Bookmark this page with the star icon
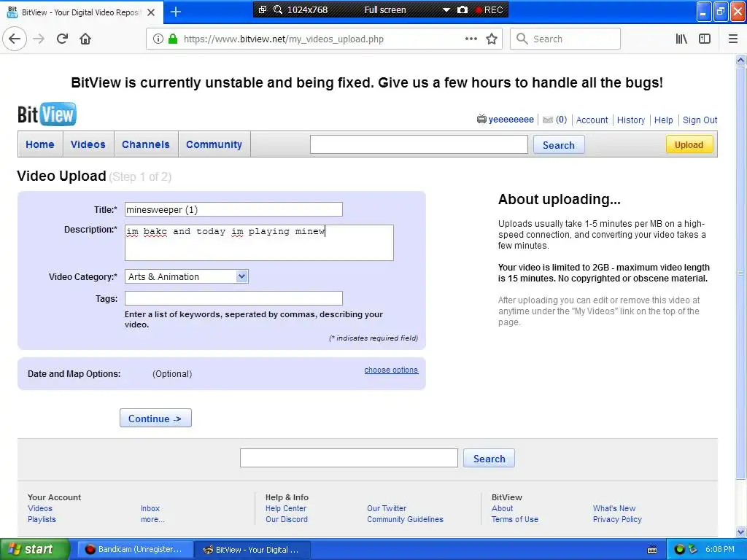Image resolution: width=747 pixels, height=560 pixels. point(492,39)
